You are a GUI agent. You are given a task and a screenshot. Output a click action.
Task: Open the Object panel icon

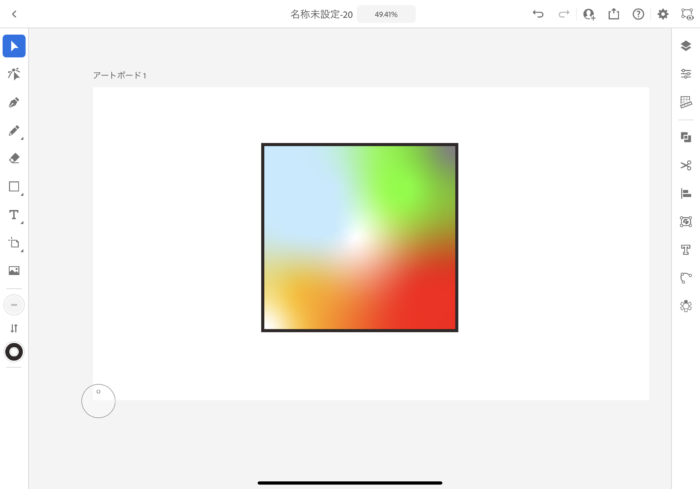[686, 222]
